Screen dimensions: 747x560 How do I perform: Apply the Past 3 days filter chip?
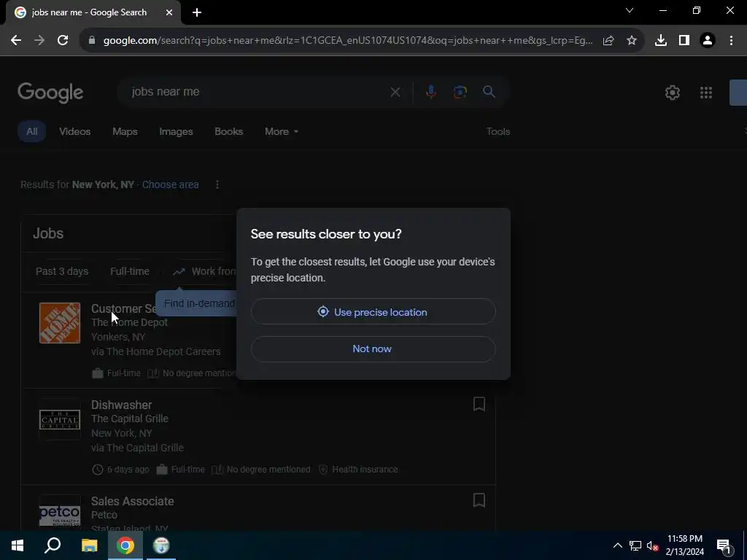[62, 271]
